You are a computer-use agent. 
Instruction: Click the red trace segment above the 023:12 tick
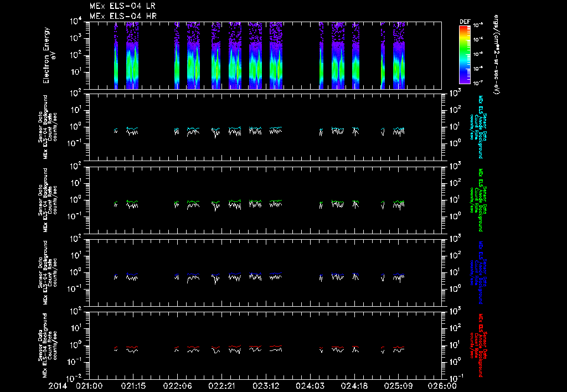coord(276,346)
